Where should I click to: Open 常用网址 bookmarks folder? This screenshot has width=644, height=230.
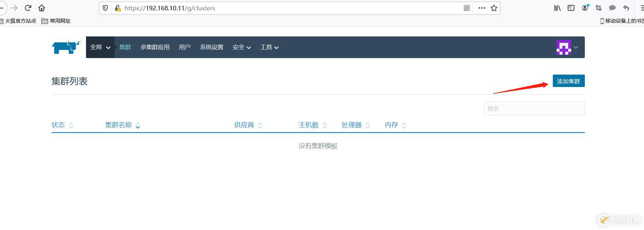click(x=56, y=21)
